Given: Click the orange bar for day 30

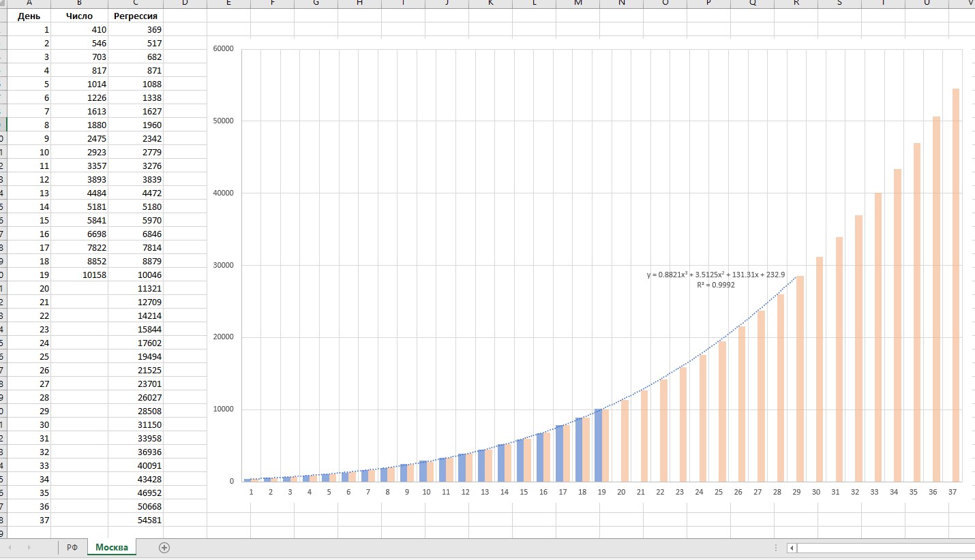Looking at the screenshot, I should tap(820, 369).
